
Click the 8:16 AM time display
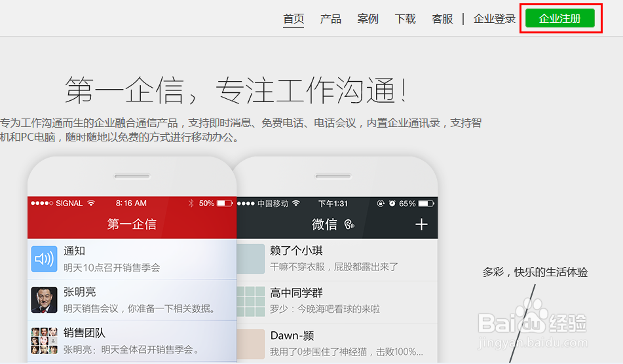pyautogui.click(x=131, y=203)
